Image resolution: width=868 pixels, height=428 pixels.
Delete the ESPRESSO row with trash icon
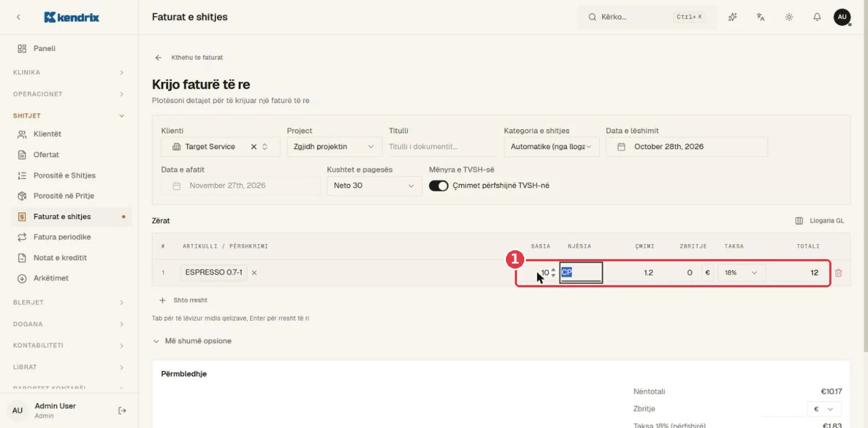(x=839, y=273)
